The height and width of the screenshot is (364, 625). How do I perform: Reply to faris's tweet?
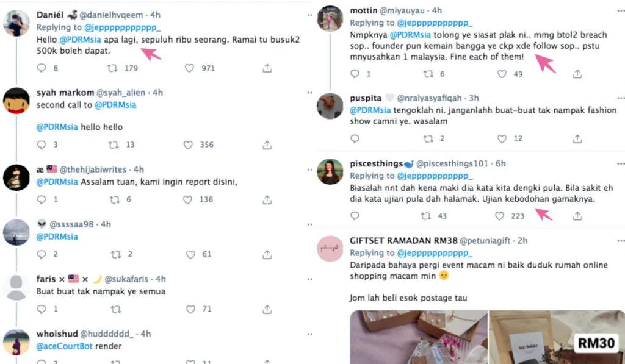(x=42, y=309)
